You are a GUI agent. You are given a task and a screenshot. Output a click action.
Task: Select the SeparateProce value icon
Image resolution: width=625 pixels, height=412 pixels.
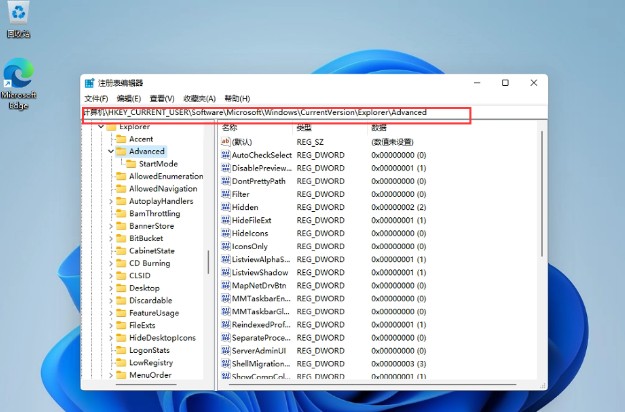pos(226,338)
